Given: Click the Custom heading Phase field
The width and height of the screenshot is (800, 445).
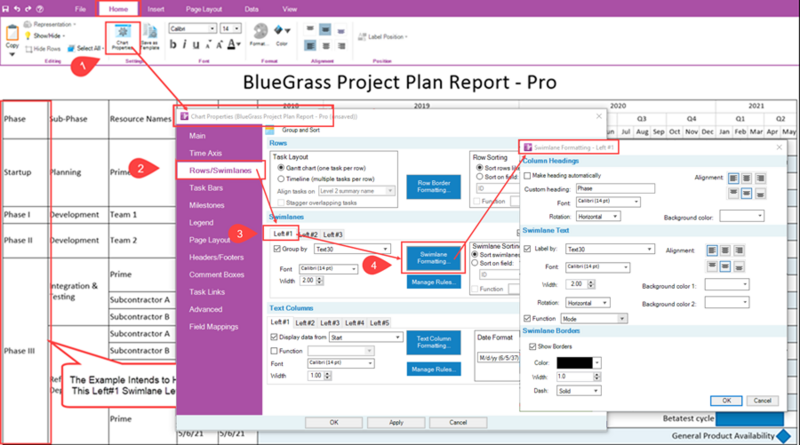Looking at the screenshot, I should 615,188.
